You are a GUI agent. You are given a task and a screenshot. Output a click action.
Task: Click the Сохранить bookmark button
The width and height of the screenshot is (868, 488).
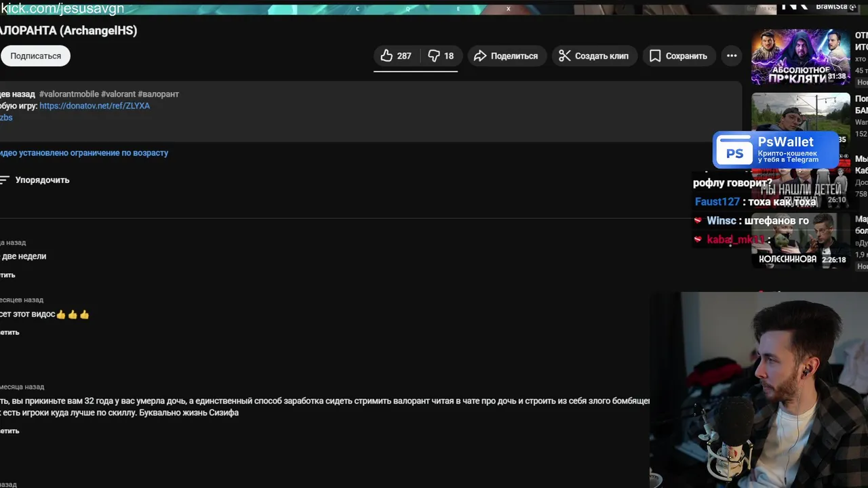pos(678,56)
